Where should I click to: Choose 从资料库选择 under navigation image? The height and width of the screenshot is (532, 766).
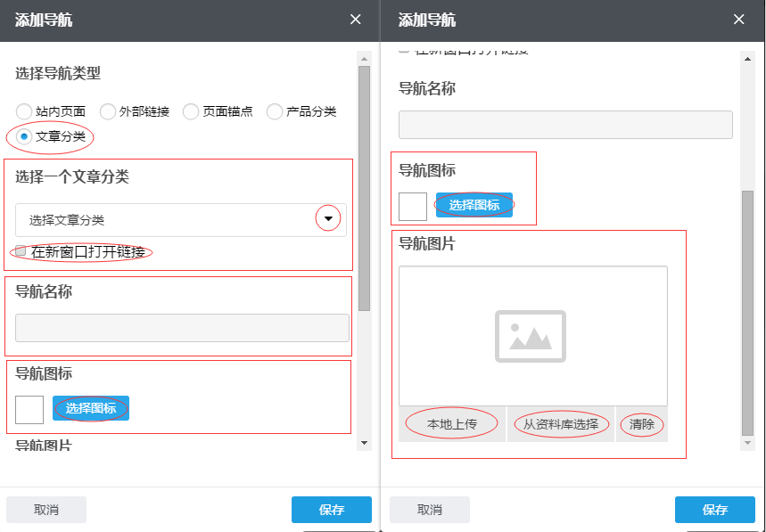click(561, 424)
